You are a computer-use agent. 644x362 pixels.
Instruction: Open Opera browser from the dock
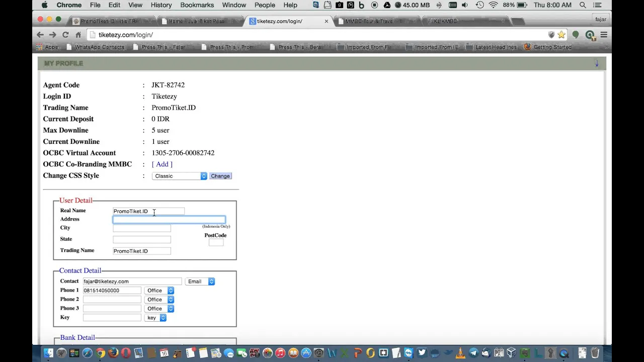tap(126, 353)
